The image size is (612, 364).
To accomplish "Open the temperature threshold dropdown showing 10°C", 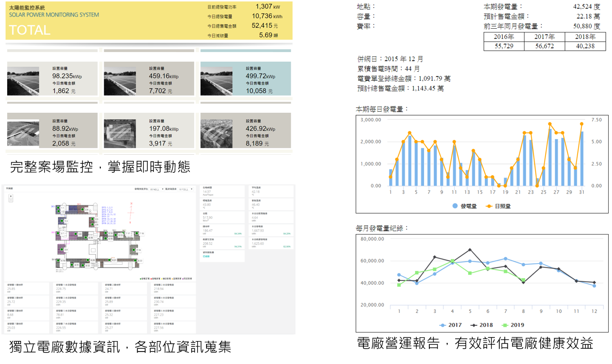I will (185, 189).
